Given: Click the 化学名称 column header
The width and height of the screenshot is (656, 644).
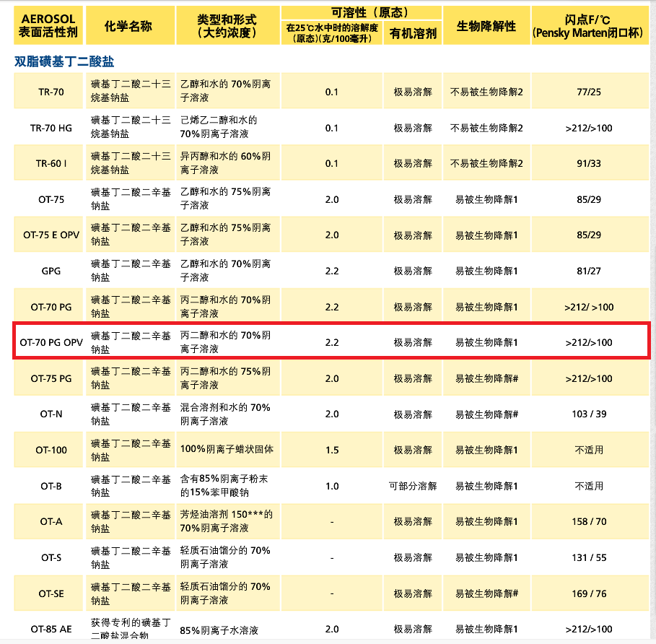Looking at the screenshot, I should click(131, 25).
